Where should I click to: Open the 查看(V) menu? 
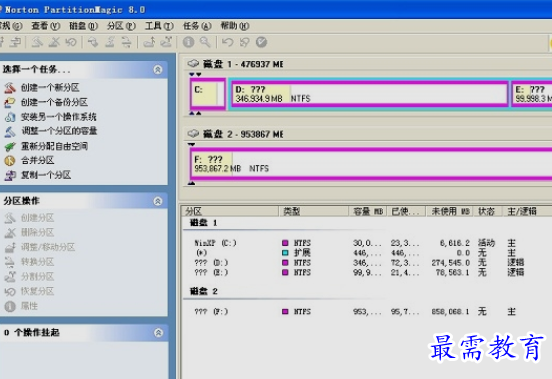(46, 26)
